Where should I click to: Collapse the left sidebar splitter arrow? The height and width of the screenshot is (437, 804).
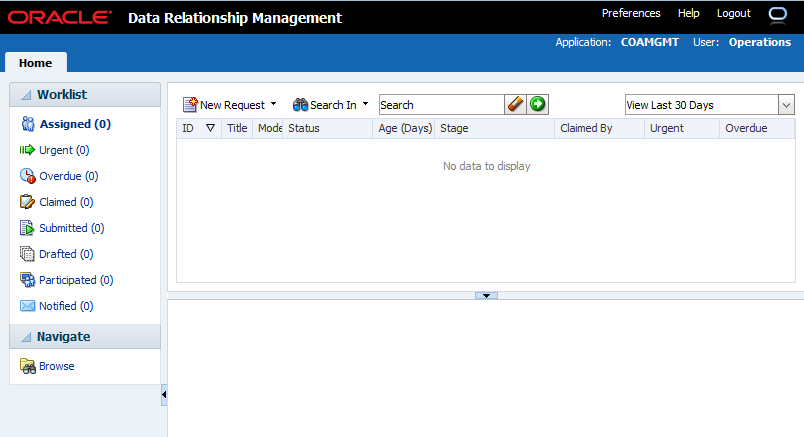[164, 394]
